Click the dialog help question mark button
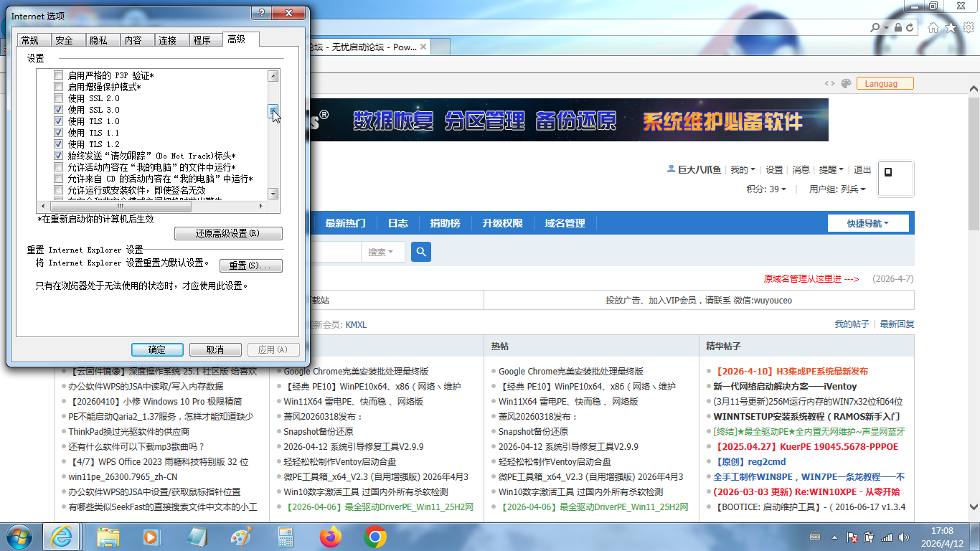Screen dimensions: 980x551 pos(261,14)
